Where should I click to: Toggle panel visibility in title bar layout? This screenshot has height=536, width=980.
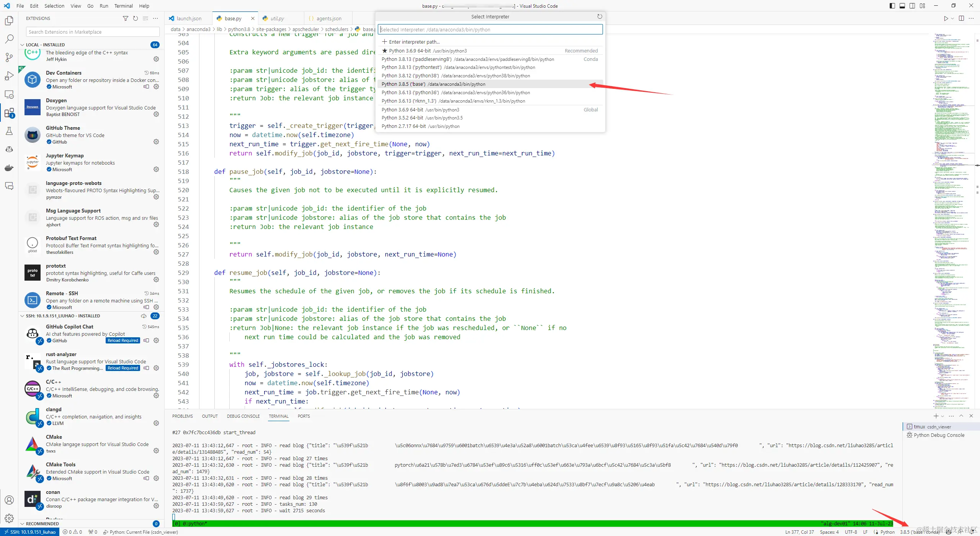pyautogui.click(x=902, y=6)
